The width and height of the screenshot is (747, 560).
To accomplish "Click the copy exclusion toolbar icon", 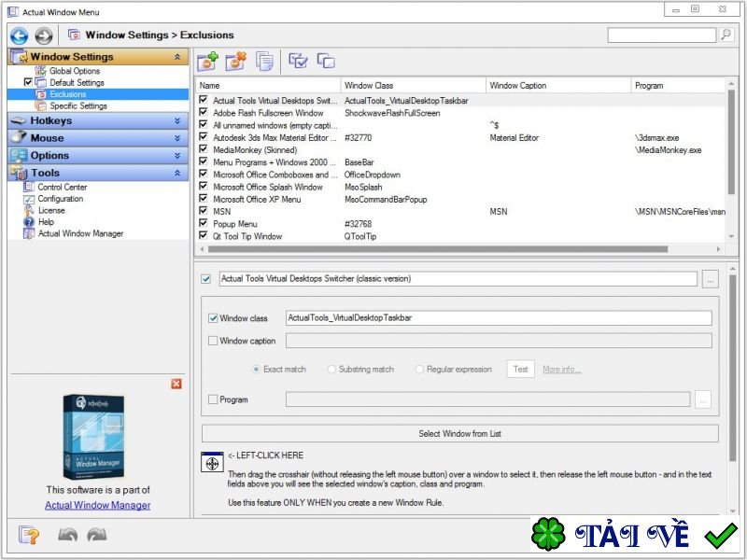I will [x=265, y=61].
